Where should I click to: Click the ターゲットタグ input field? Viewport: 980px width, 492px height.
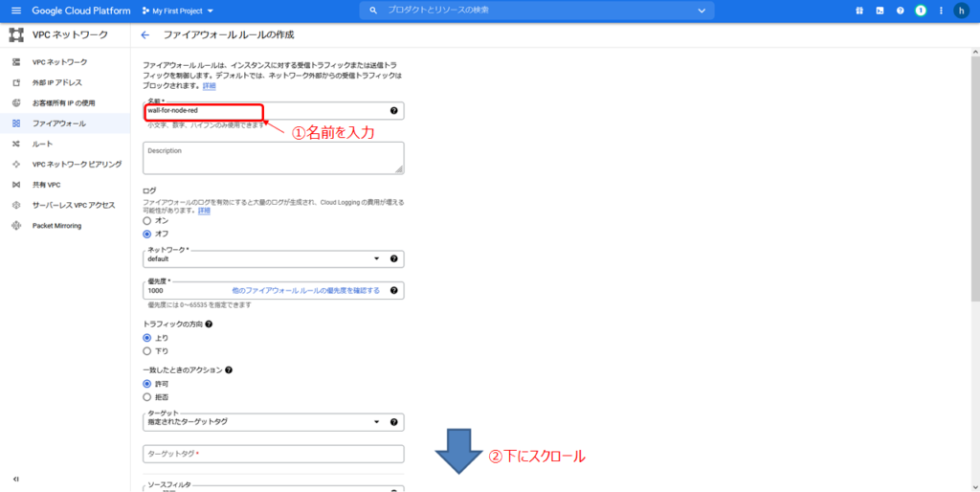pyautogui.click(x=273, y=454)
